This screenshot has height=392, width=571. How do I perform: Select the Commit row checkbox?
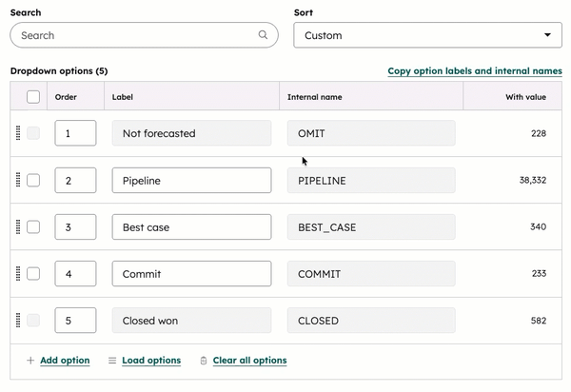point(33,273)
